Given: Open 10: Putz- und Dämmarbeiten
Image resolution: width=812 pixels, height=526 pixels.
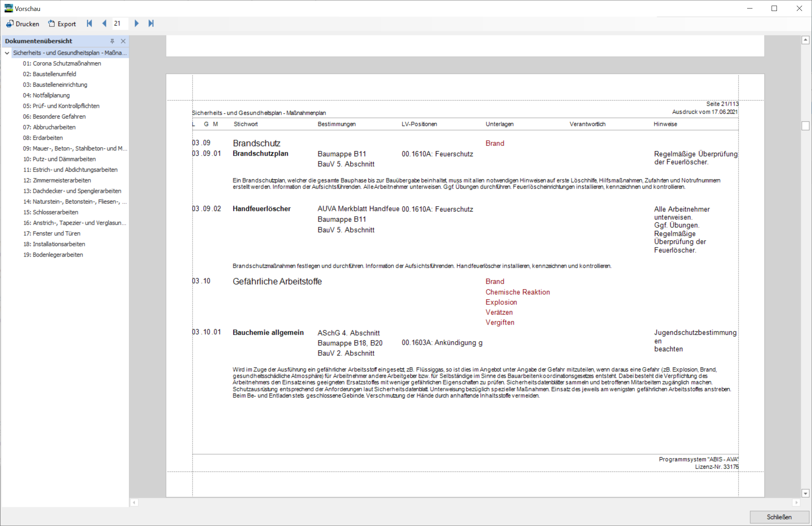Looking at the screenshot, I should click(x=59, y=159).
